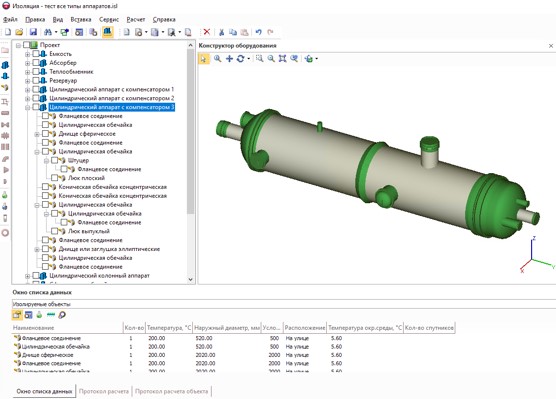
Task: Click the first icon in the data list toolbar
Action: 17,315
